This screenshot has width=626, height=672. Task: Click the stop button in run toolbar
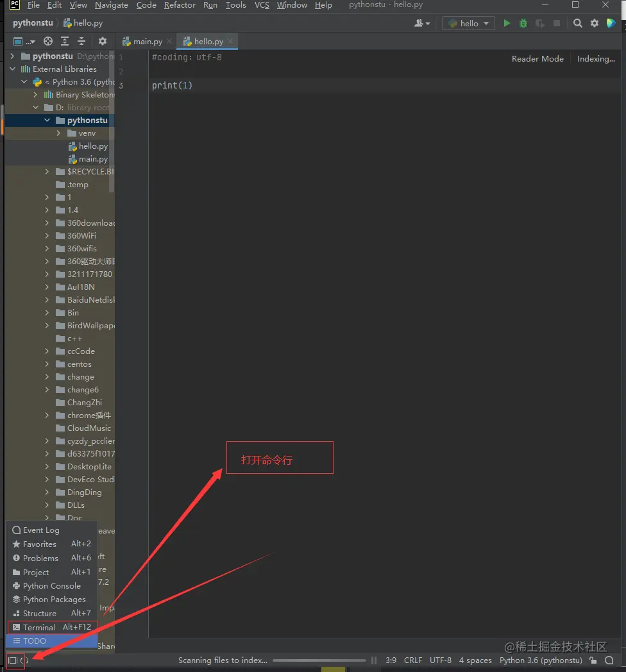pyautogui.click(x=557, y=23)
